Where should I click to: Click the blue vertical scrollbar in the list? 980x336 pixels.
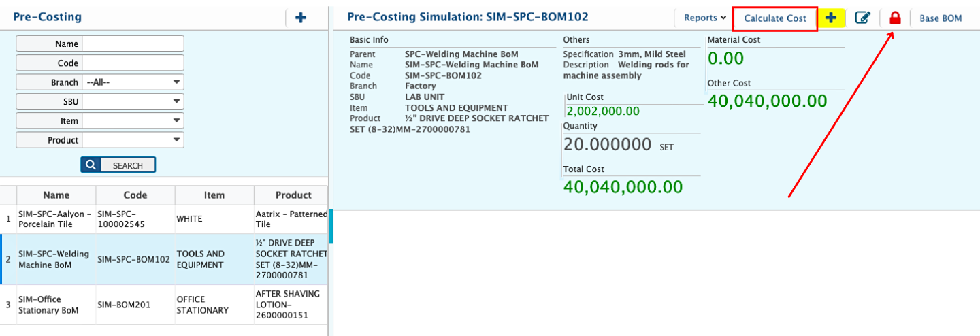pyautogui.click(x=331, y=226)
